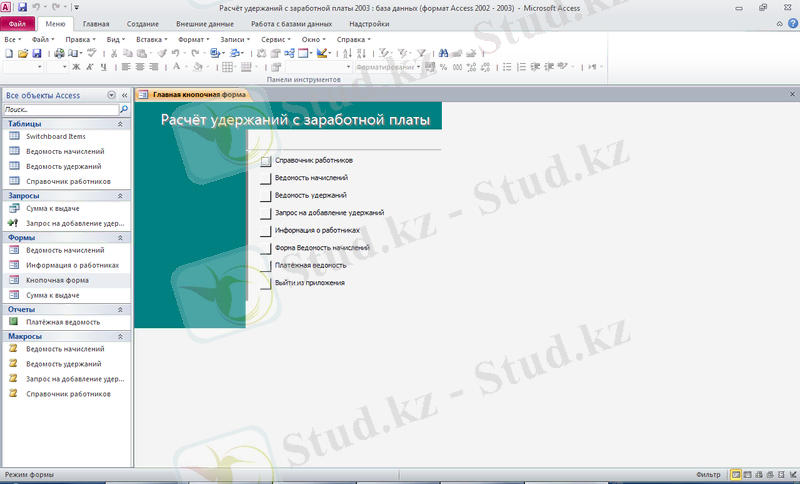The width and height of the screenshot is (800, 484).
Task: Toggle bold Ж formatting
Action: pos(76,67)
